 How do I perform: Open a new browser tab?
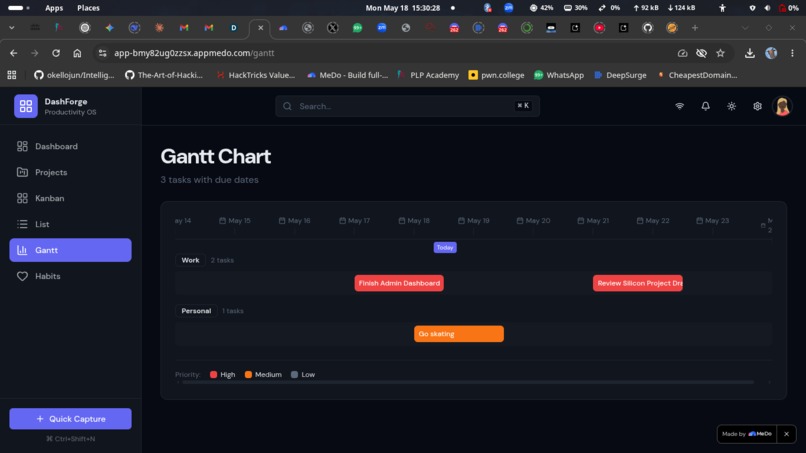695,28
